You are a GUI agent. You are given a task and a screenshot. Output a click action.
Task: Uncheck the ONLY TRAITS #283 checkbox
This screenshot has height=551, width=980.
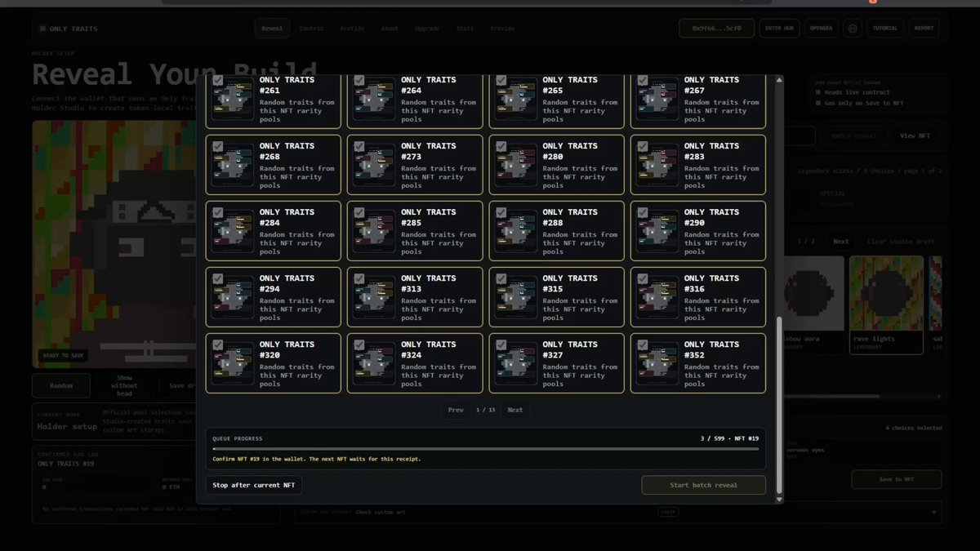pos(643,146)
